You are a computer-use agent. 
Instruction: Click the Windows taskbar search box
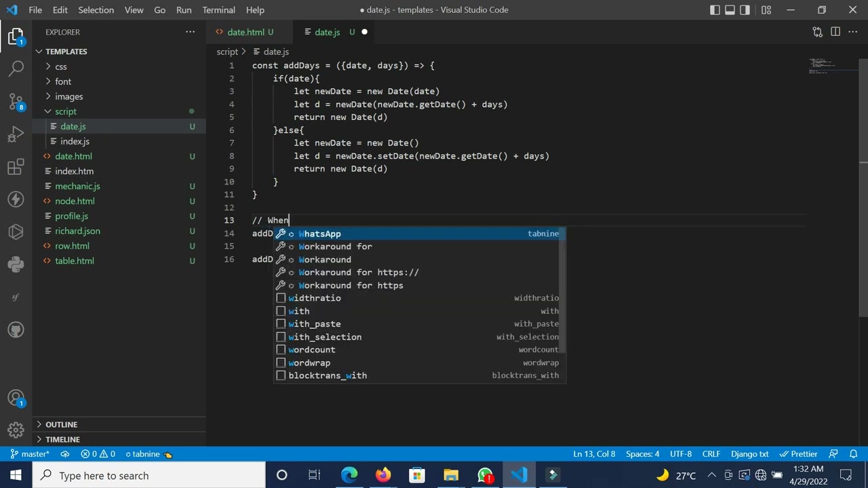149,475
